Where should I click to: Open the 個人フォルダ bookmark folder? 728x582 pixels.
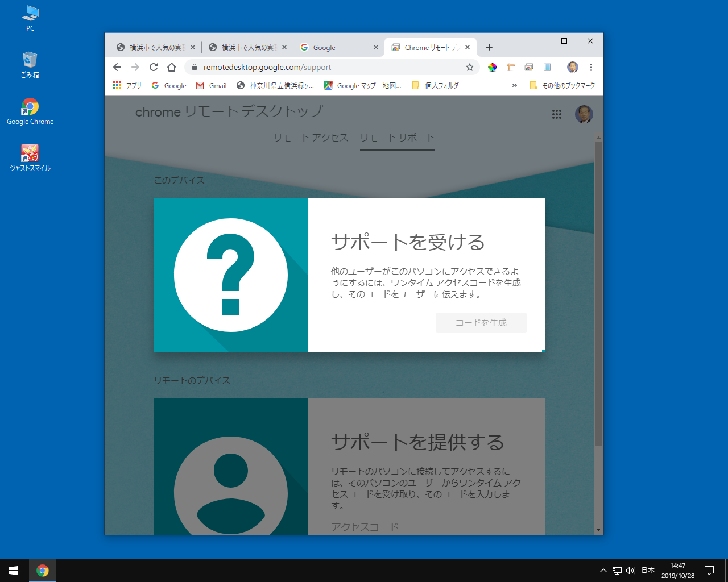pyautogui.click(x=435, y=85)
